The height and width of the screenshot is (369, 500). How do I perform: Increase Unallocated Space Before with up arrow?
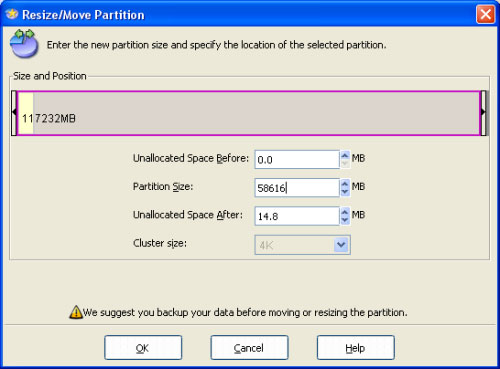tap(345, 155)
